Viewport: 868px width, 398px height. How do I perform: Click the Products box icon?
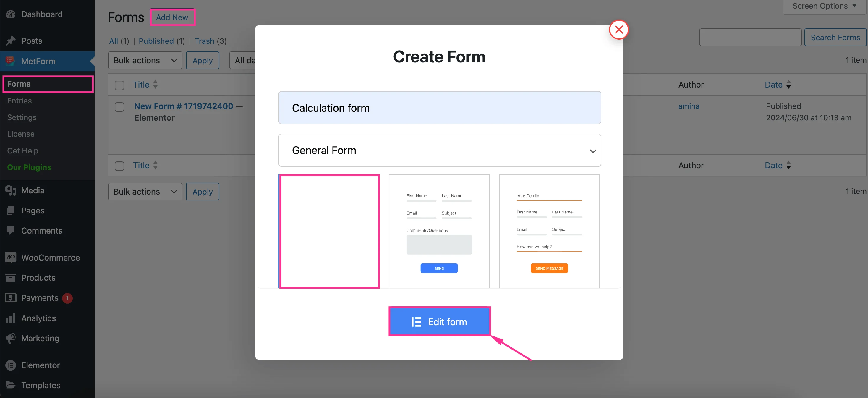pyautogui.click(x=11, y=278)
